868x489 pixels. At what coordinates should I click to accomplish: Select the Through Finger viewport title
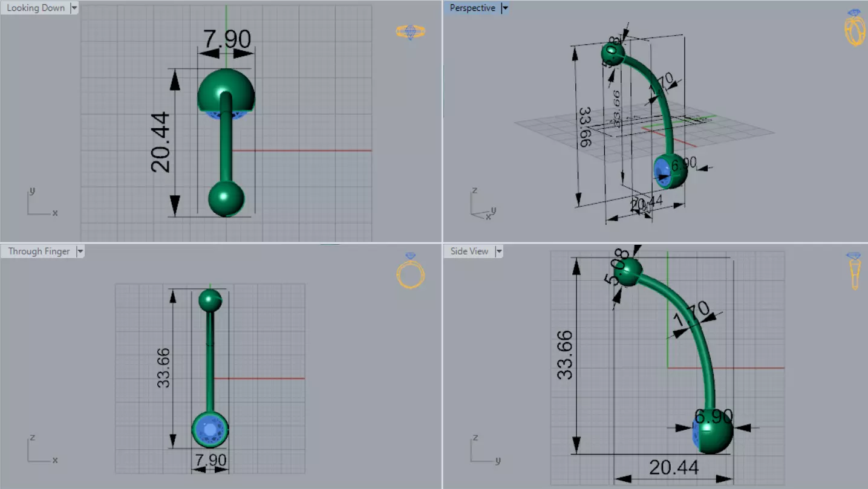tap(39, 251)
